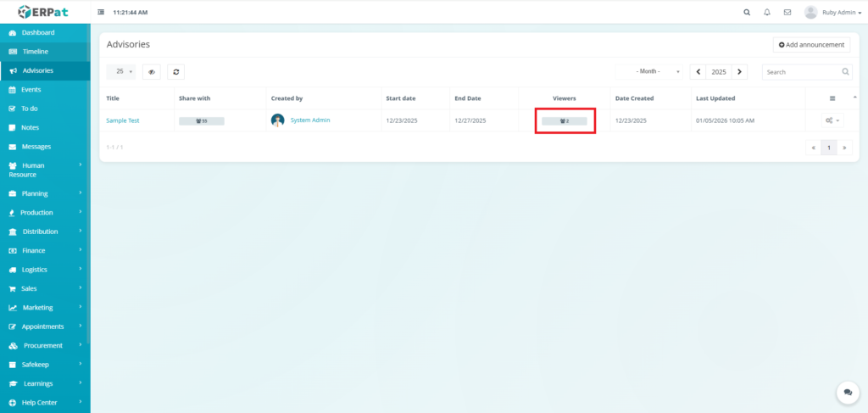Screen dimensions: 868x413
Task: Open the table columns menu icon
Action: pyautogui.click(x=832, y=98)
